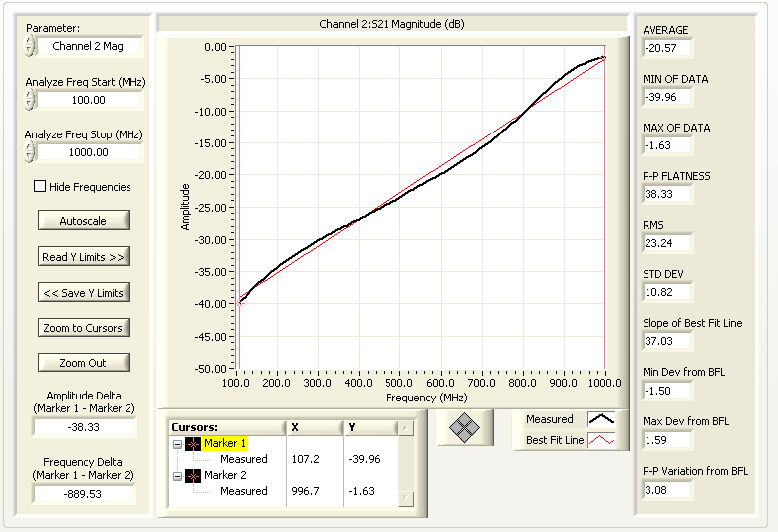Click the Read Y Limits button
The width and height of the screenshot is (778, 532).
point(84,256)
